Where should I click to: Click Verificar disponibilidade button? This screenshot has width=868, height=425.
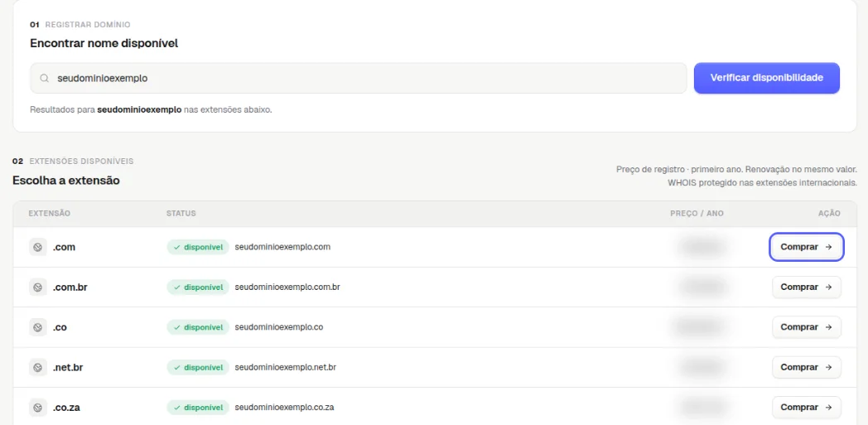pyautogui.click(x=767, y=78)
